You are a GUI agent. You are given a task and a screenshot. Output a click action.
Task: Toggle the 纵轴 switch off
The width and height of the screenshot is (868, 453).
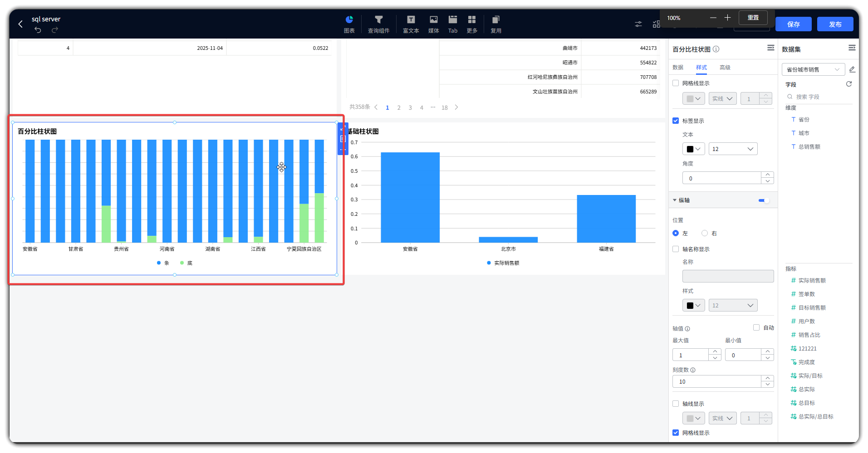(x=764, y=200)
